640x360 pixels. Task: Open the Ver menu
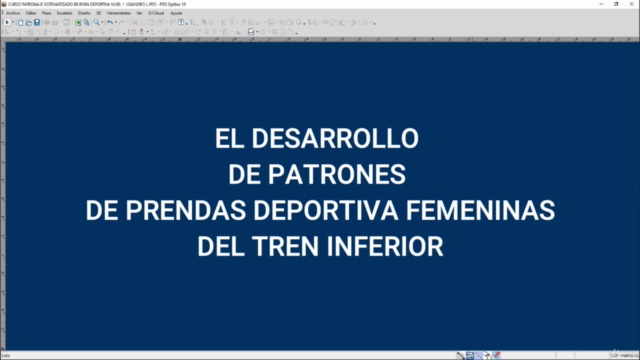coord(140,13)
